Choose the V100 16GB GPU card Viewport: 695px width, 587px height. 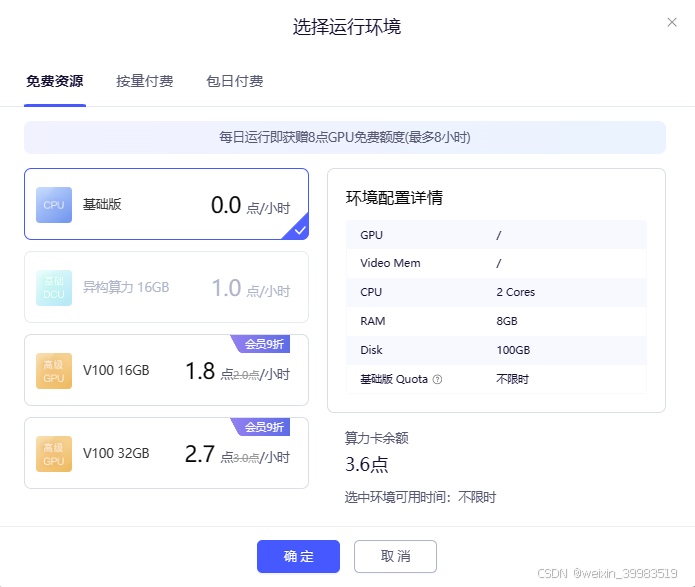pyautogui.click(x=166, y=370)
